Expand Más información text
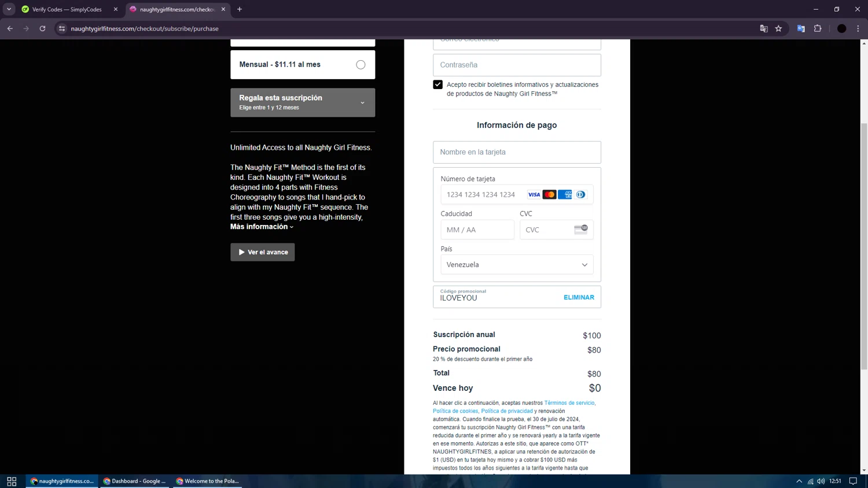The image size is (868, 488). click(262, 227)
